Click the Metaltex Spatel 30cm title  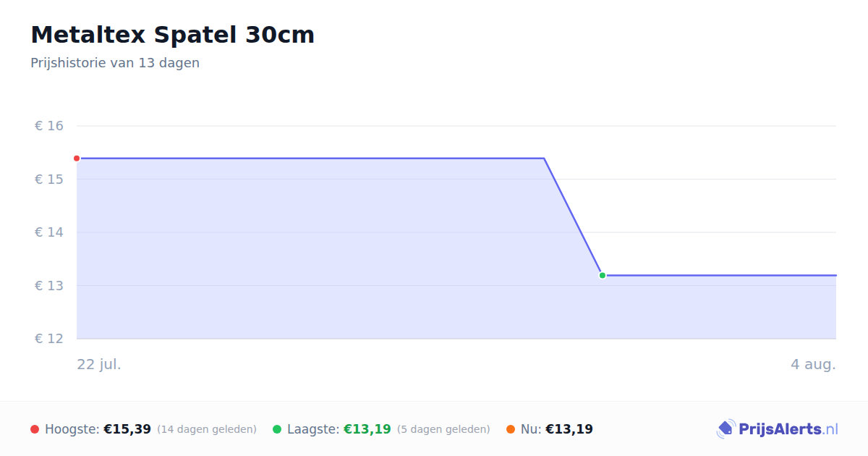pos(172,35)
